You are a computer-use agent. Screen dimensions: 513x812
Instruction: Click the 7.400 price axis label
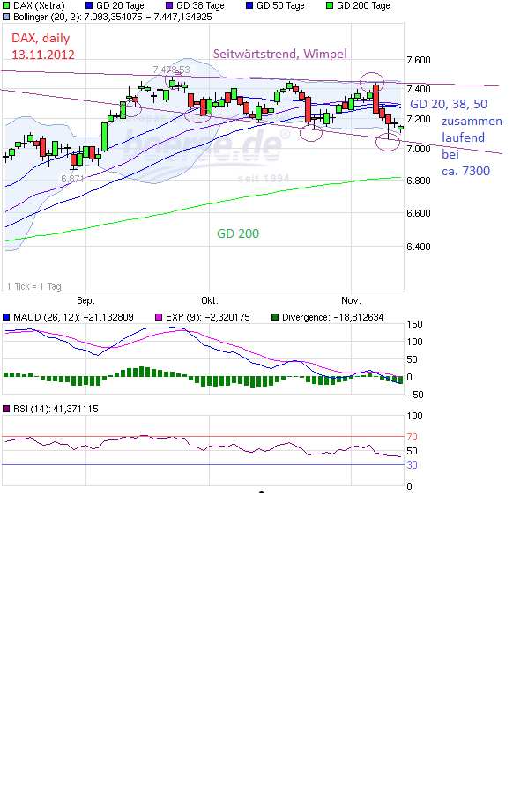[x=419, y=89]
